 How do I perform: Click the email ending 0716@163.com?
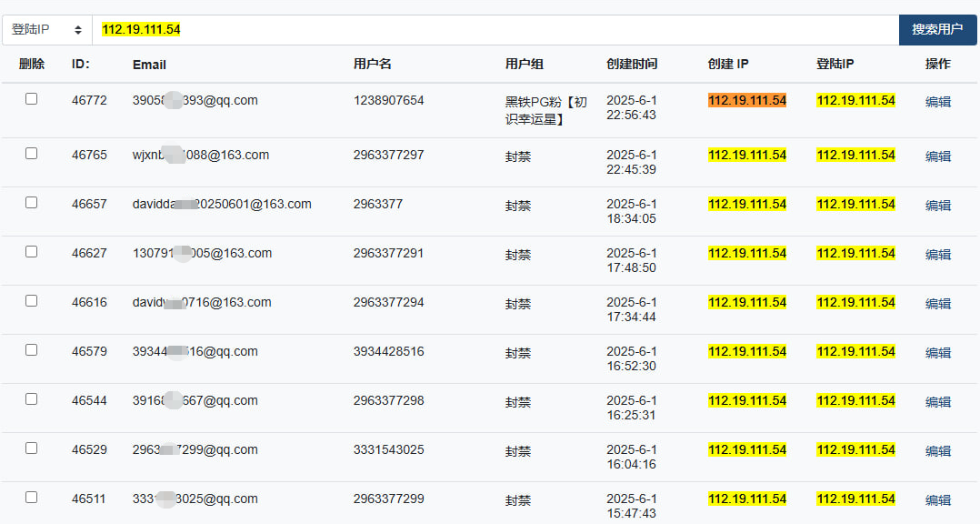(202, 302)
